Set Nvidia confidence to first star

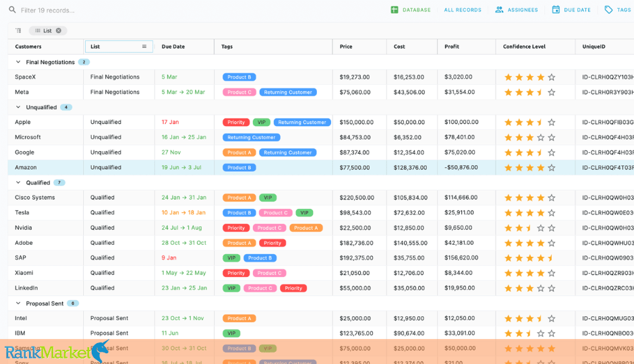(509, 228)
